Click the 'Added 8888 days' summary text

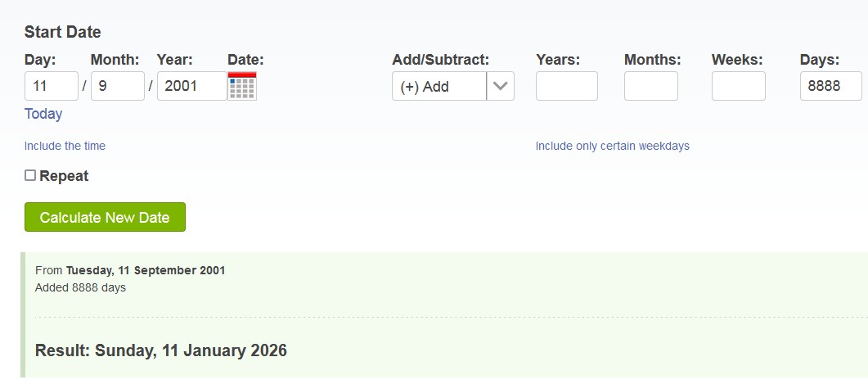point(80,287)
